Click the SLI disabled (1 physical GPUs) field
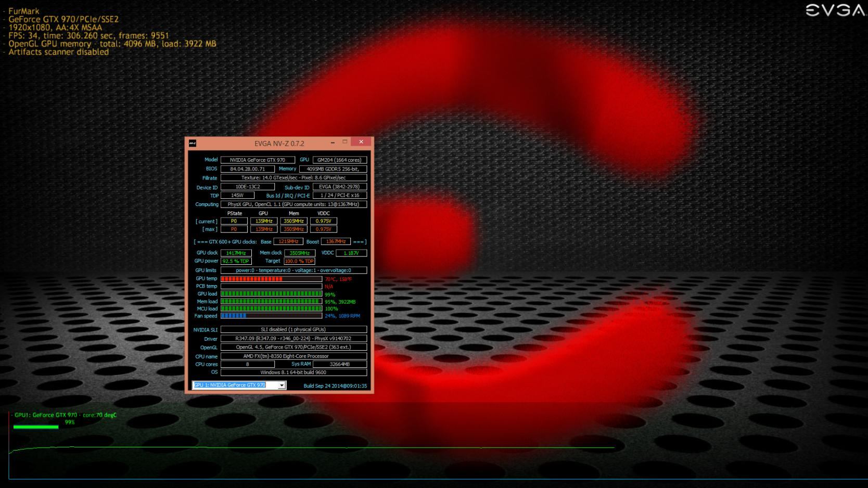868x488 pixels. [x=293, y=330]
